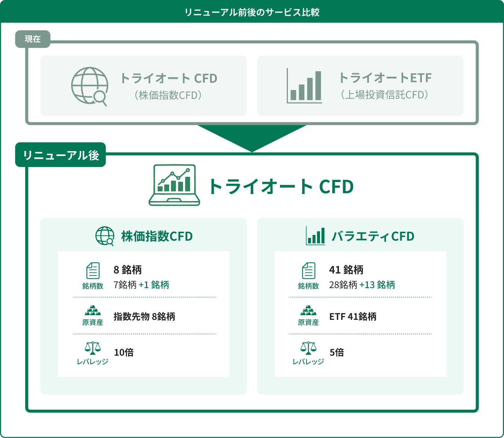504x438 pixels.
Task: Click the 銘柄数 document icon in バラエティCFD card
Action: tap(309, 271)
